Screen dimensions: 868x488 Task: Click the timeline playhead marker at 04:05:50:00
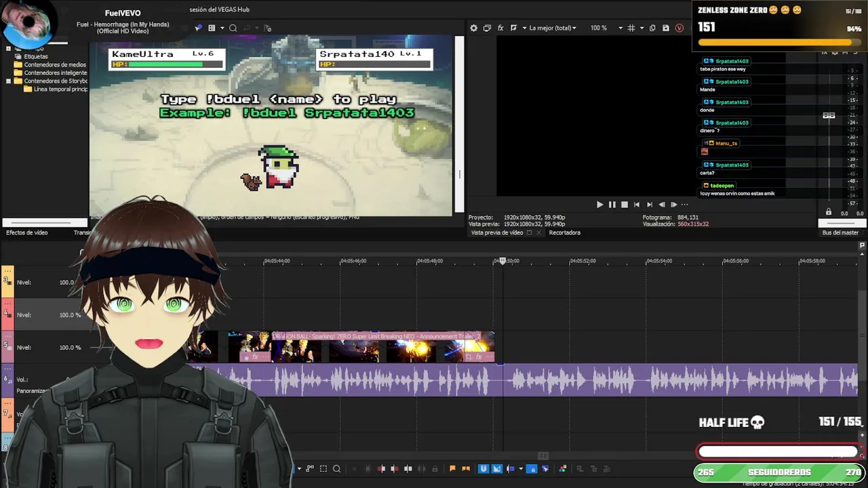click(x=502, y=261)
